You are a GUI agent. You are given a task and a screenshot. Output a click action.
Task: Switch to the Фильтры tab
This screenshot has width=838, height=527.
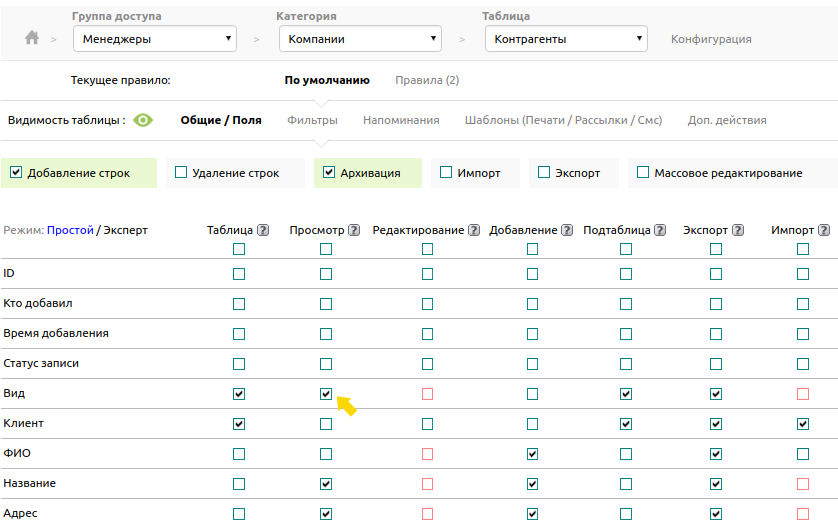(x=312, y=120)
